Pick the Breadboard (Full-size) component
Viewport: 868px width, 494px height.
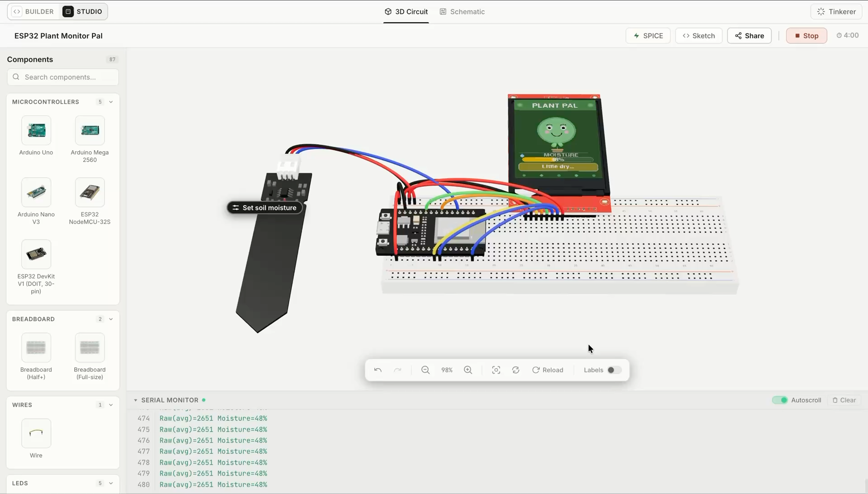(90, 347)
